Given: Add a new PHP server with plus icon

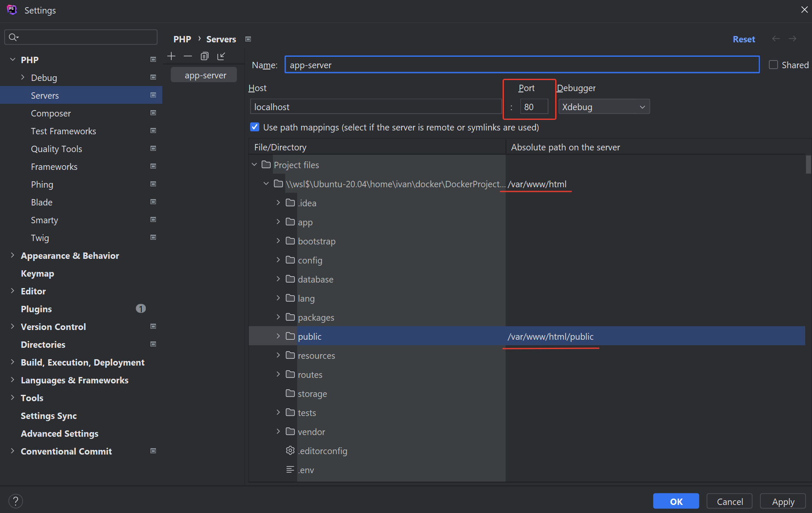Looking at the screenshot, I should 171,56.
